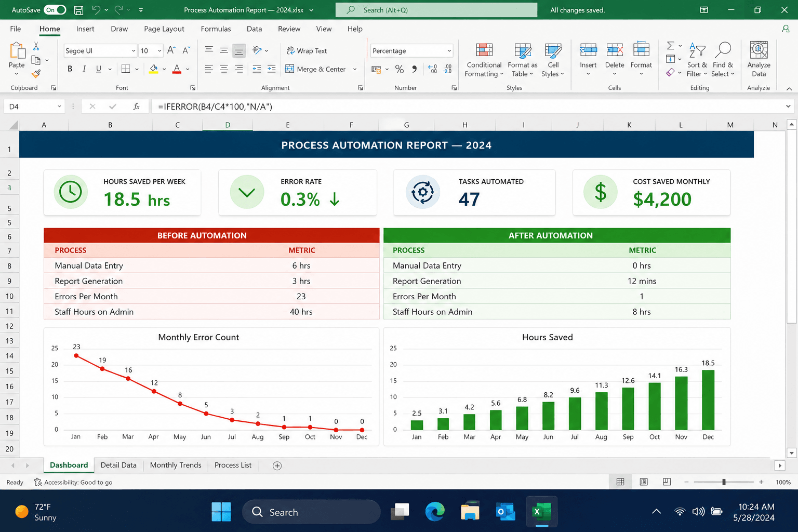Viewport: 798px width, 532px height.
Task: Switch to Page Layout view
Action: click(644, 482)
